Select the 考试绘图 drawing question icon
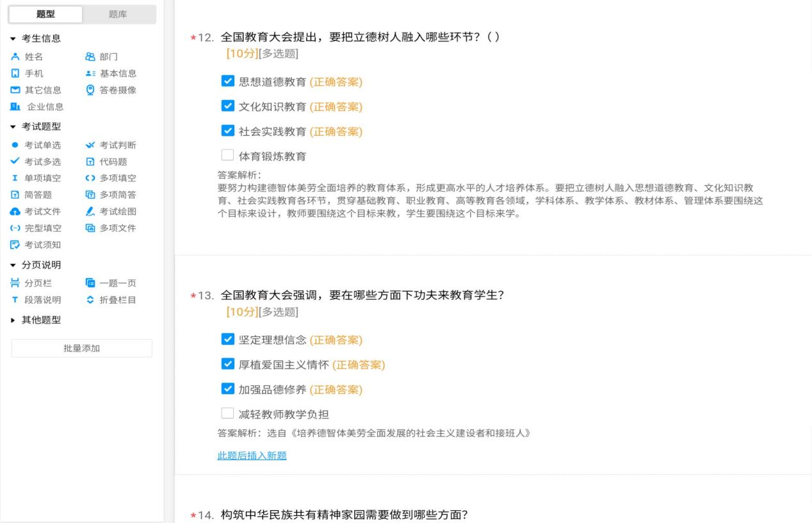Viewport: 812px width, 523px height. coord(90,212)
